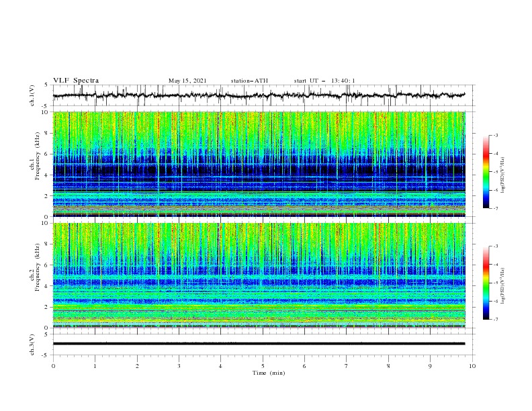Click the "-5" value on ch.1 colorbar
The width and height of the screenshot is (532, 411).
pos(495,172)
